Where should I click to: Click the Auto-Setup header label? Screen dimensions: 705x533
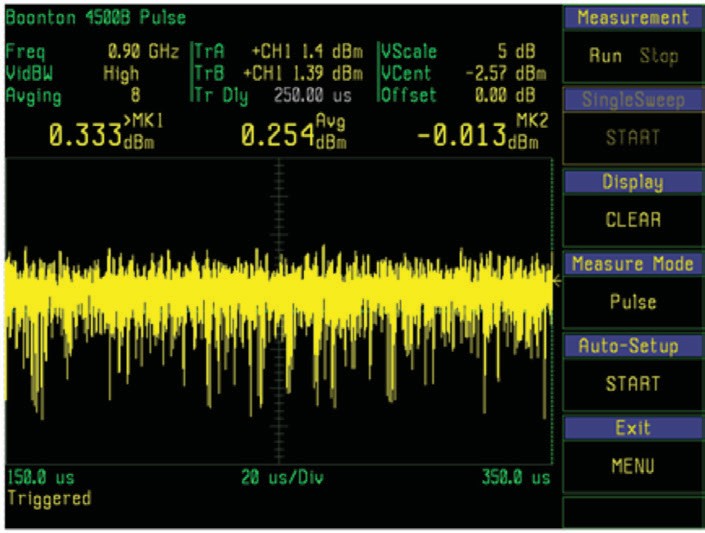pyautogui.click(x=633, y=346)
